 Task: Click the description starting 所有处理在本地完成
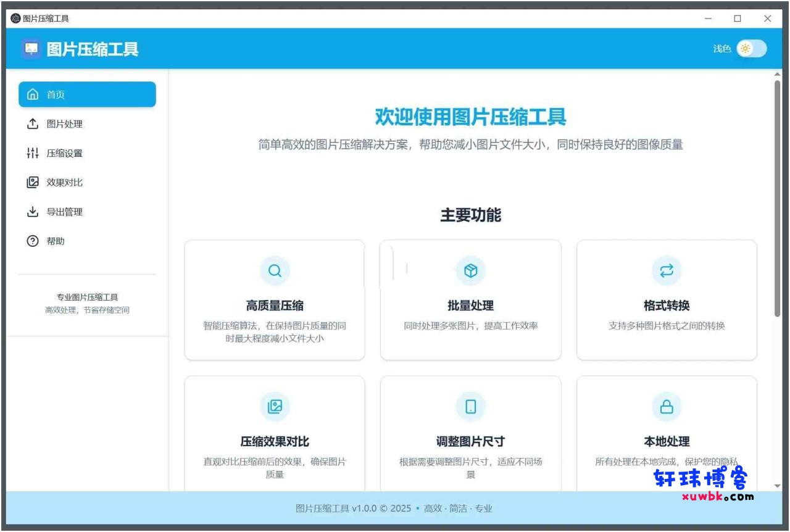coord(667,462)
